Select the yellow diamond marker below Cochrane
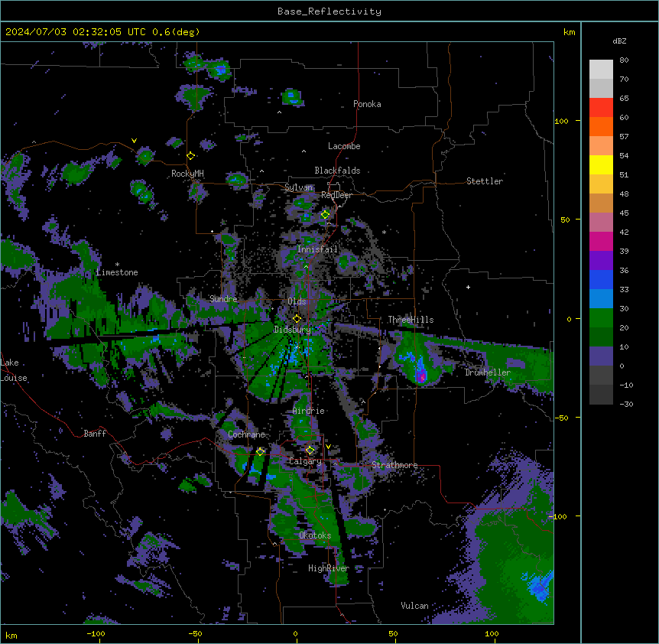Viewport: 659px width, 644px height. (260, 452)
